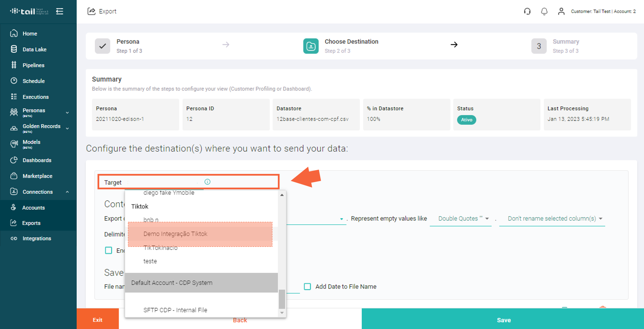Click the Export header icon

(91, 11)
